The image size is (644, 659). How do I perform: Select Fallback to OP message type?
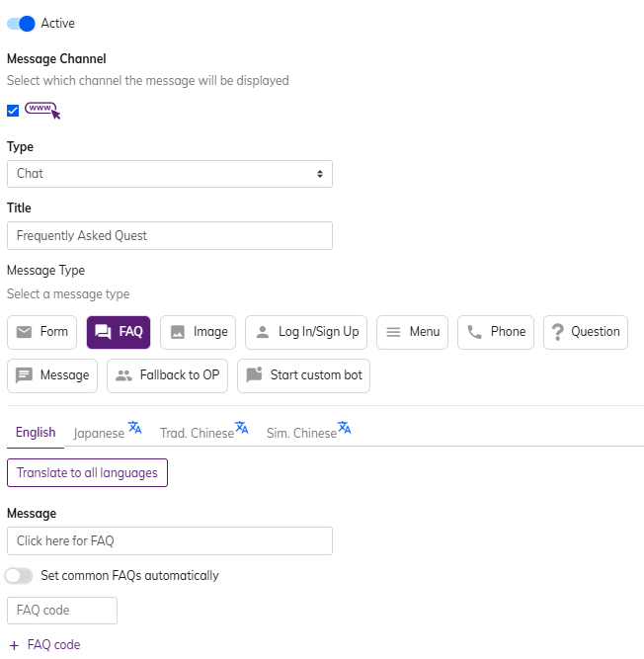click(x=167, y=375)
